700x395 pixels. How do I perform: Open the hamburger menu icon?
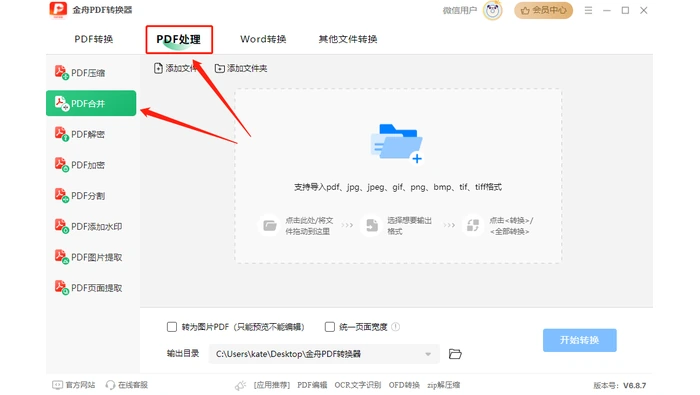588,10
